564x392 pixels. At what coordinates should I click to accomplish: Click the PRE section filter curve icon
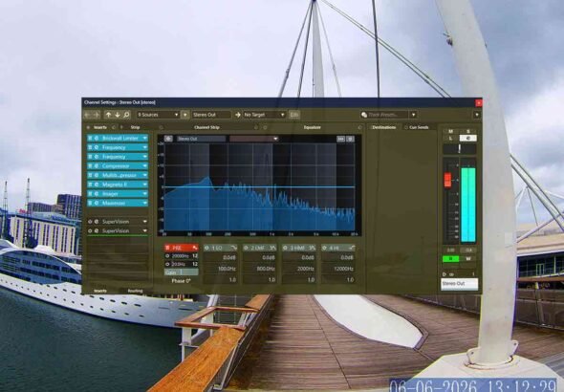click(195, 248)
